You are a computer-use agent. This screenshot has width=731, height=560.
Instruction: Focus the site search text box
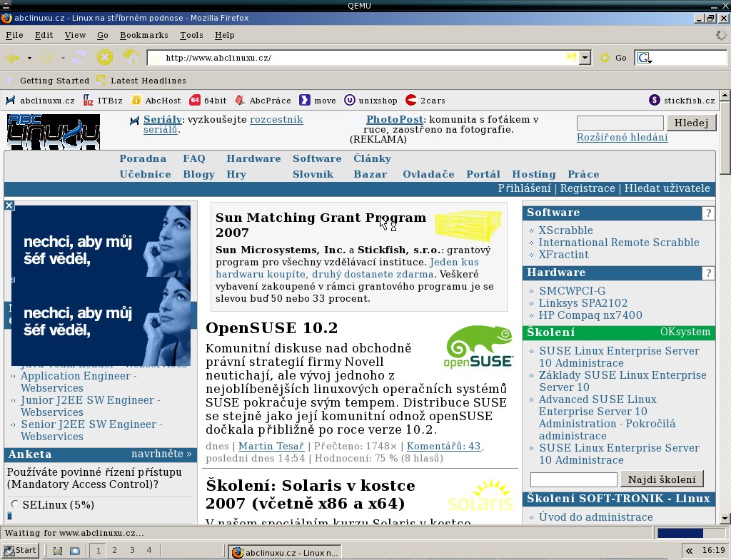click(x=620, y=123)
